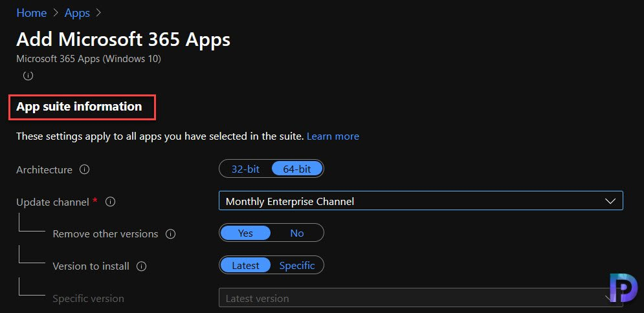
Task: Choose Latest for Version to install
Action: tap(245, 265)
